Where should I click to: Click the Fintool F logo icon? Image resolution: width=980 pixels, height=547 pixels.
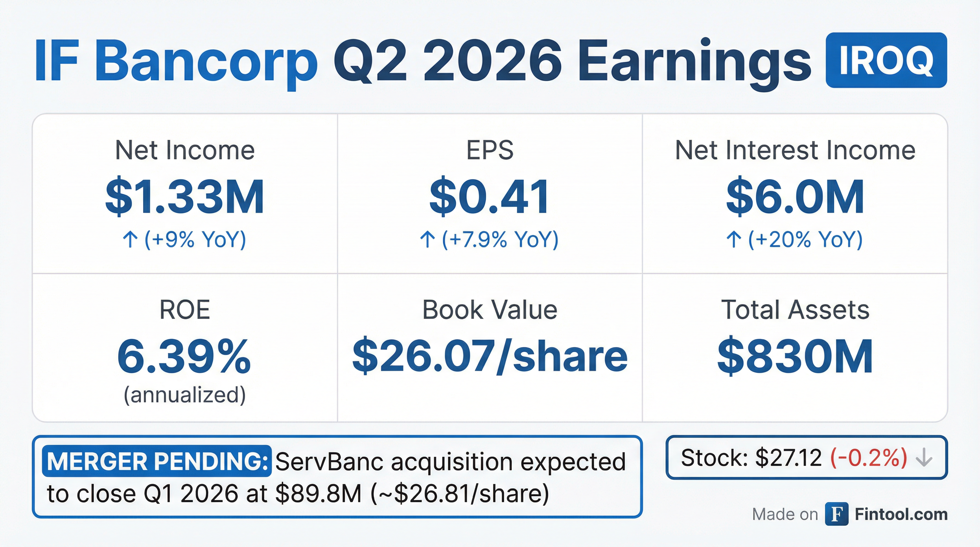click(836, 514)
